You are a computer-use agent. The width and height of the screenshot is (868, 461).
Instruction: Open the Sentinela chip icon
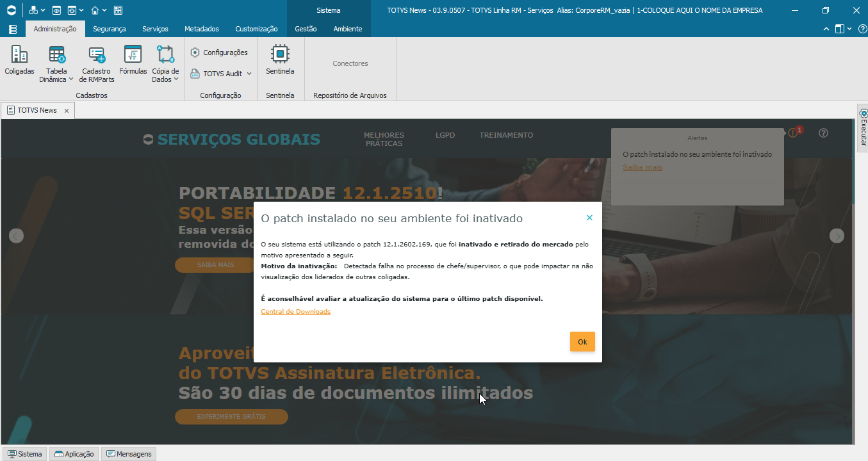click(x=280, y=54)
